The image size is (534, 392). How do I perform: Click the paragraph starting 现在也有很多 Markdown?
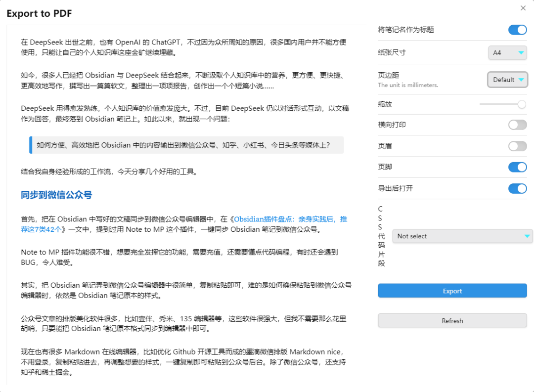click(183, 362)
